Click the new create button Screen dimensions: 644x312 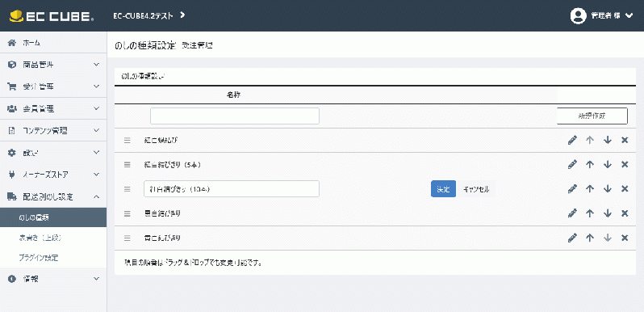click(592, 116)
